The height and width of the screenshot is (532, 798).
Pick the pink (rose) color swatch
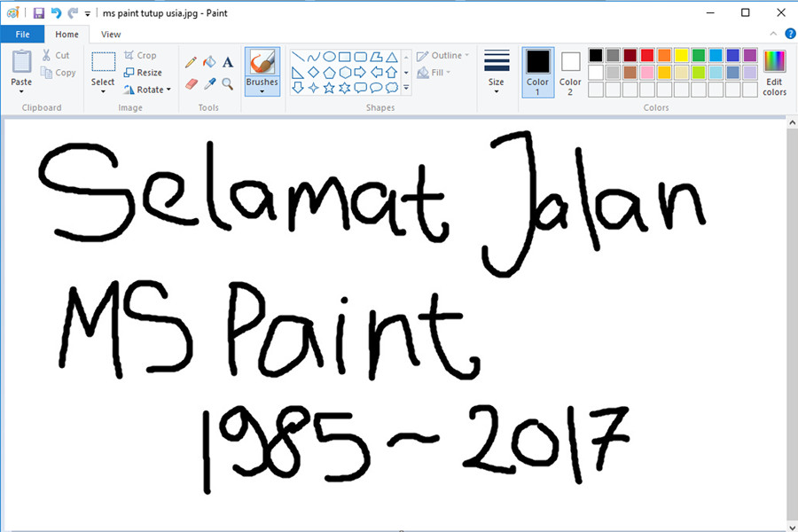pos(647,73)
